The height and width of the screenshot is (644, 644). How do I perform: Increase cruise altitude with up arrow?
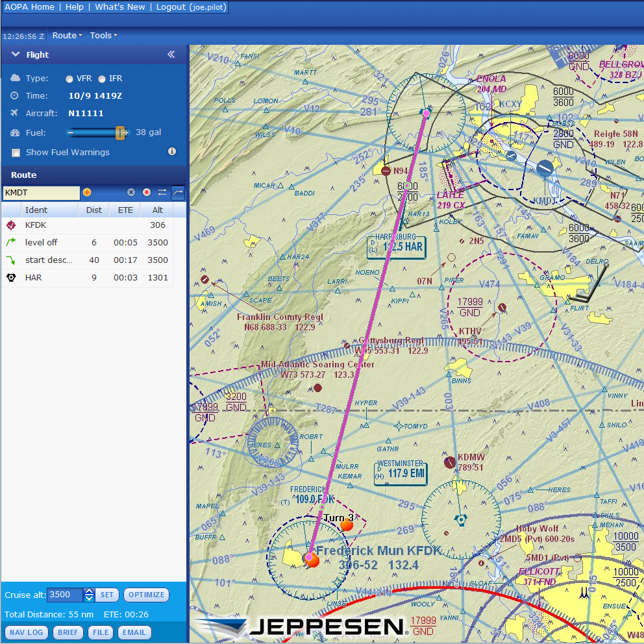(x=89, y=591)
